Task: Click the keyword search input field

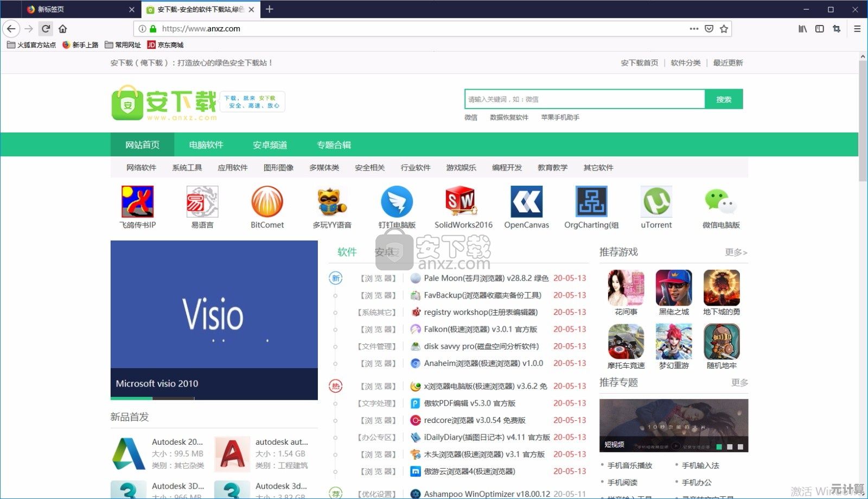Action: pos(584,99)
